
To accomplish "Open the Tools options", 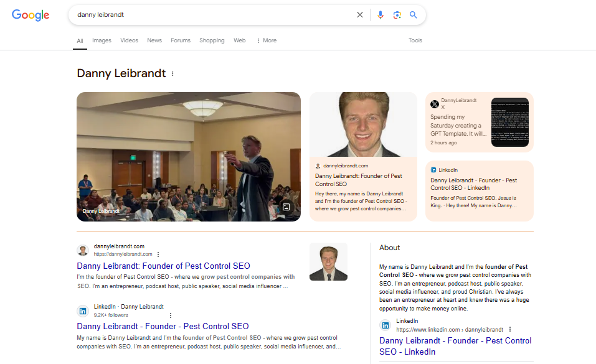I will (x=415, y=40).
